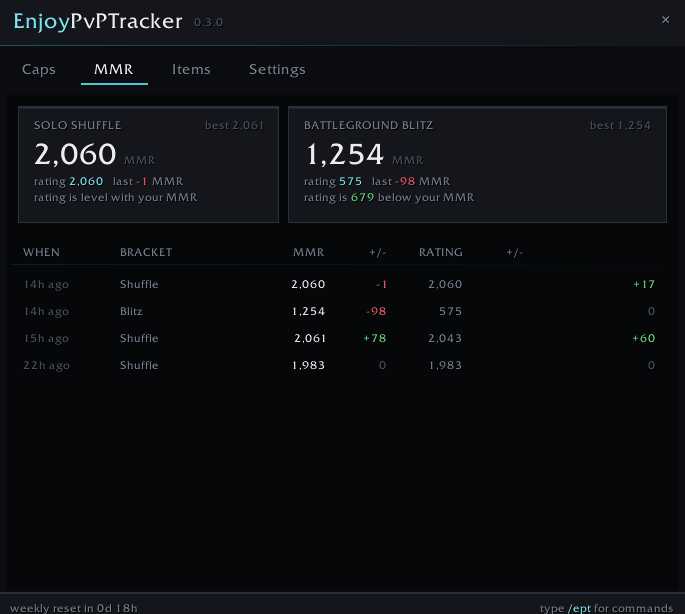Click the Solo Shuffle 2,060 MMR value

[x=75, y=154]
